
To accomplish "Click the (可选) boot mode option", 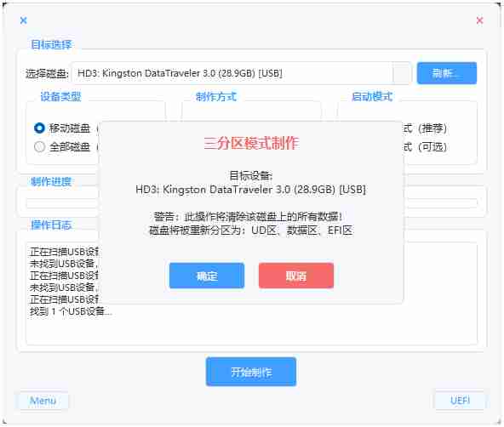I will pos(425,146).
